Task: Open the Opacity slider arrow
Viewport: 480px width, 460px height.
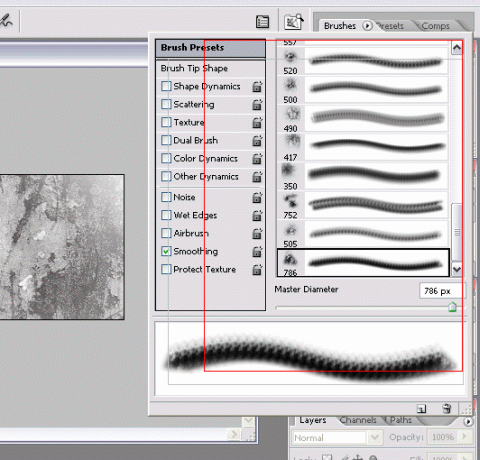Action: click(x=464, y=437)
